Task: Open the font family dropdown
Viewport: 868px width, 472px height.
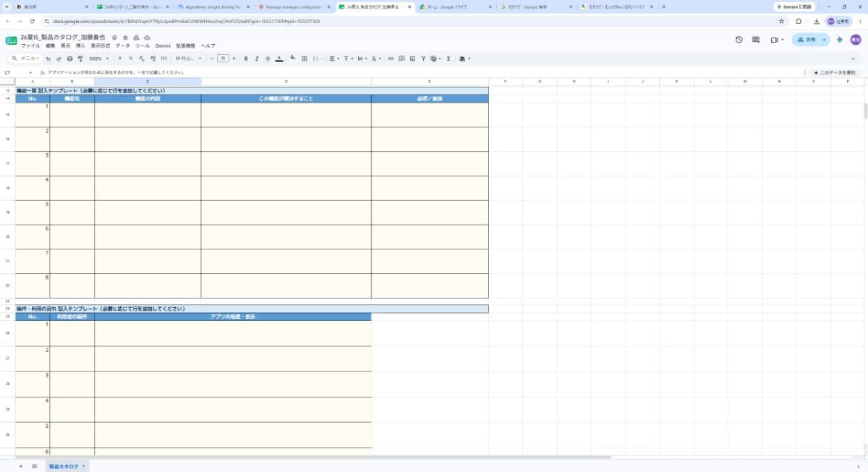Action: pyautogui.click(x=188, y=59)
